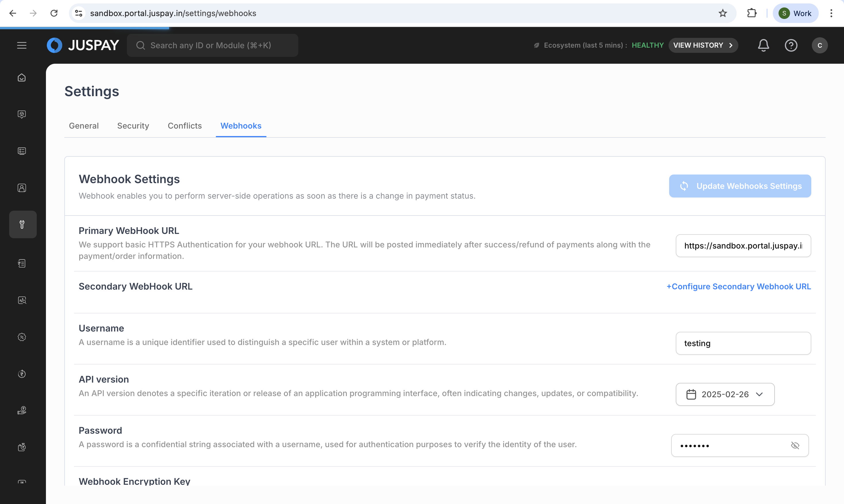Toggle password visibility eye icon
844x504 pixels.
tap(795, 445)
